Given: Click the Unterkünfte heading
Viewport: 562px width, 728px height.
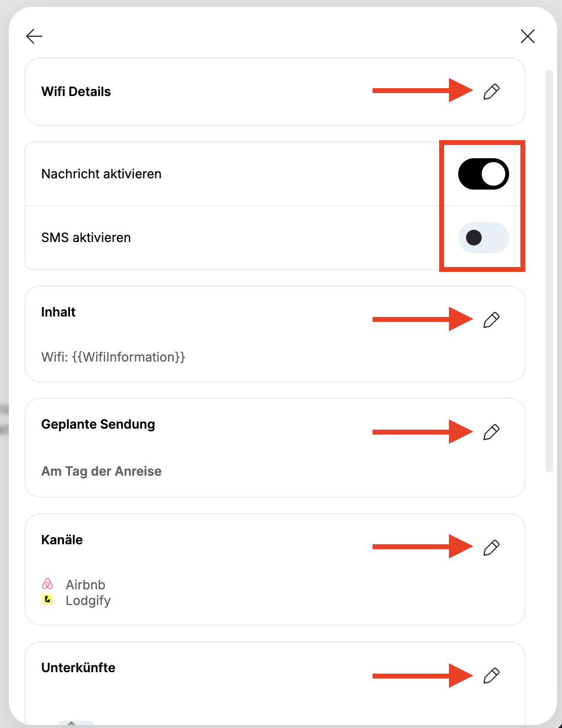Looking at the screenshot, I should tap(78, 668).
